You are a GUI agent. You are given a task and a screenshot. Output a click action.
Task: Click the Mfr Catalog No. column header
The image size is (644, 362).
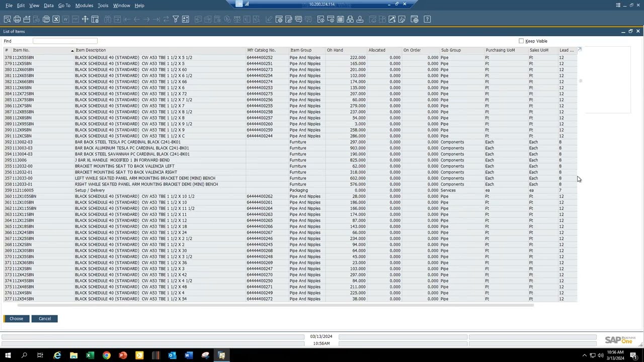(x=261, y=50)
